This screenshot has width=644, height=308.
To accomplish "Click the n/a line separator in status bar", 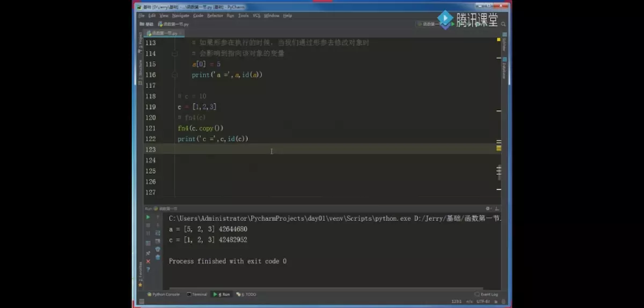I will [469, 302].
